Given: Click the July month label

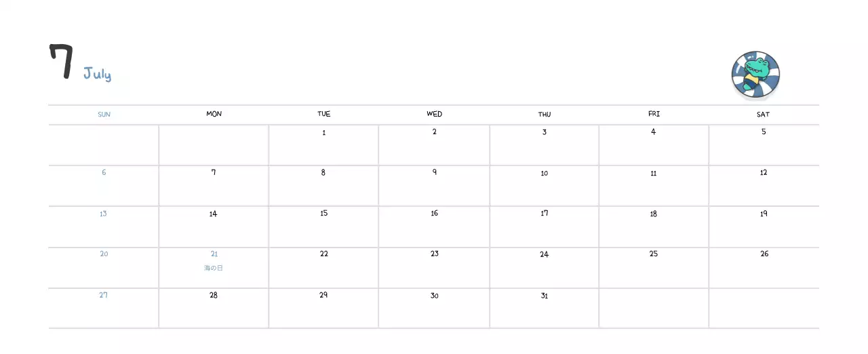Looking at the screenshot, I should tap(97, 74).
